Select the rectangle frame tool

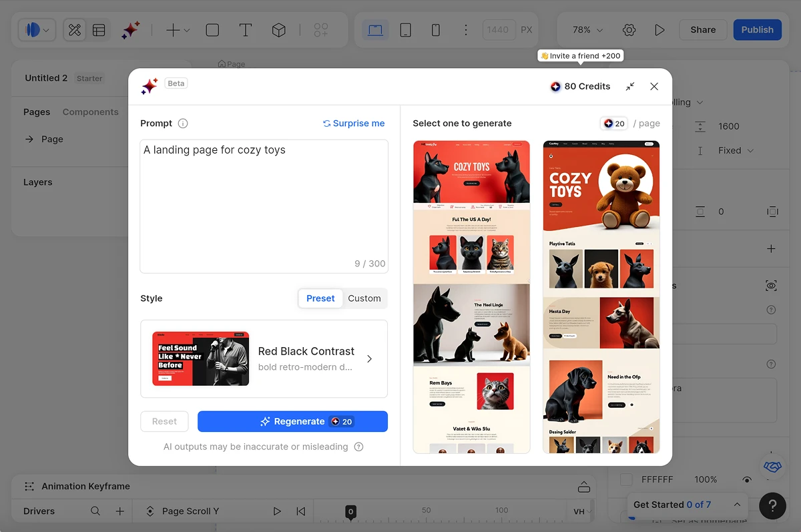click(212, 30)
